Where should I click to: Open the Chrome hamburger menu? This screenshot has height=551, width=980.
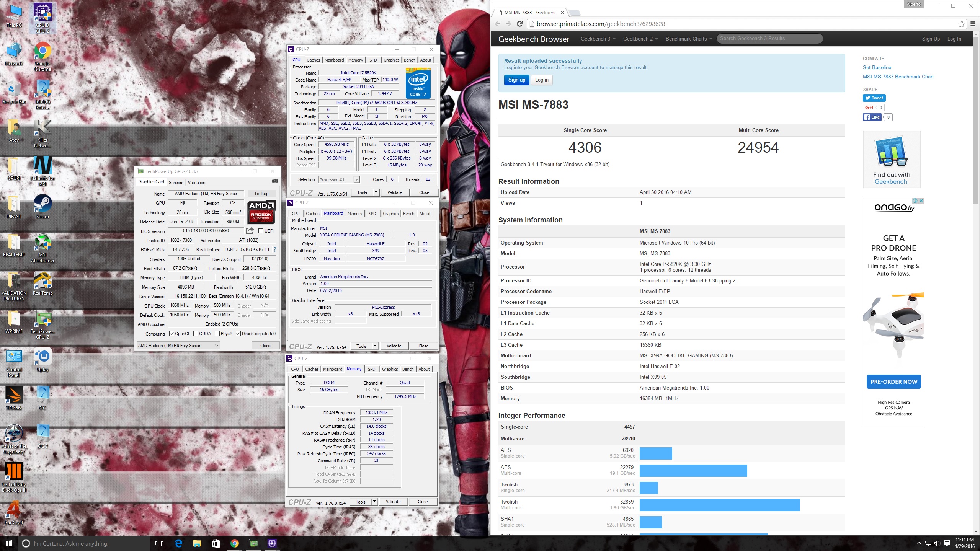[x=973, y=24]
